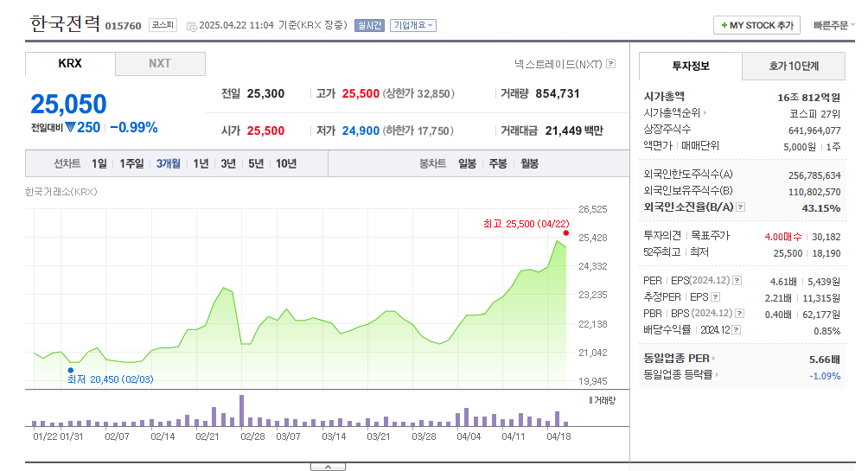Image resolution: width=868 pixels, height=471 pixels.
Task: Click the 코스피 market badge
Action: tap(163, 25)
